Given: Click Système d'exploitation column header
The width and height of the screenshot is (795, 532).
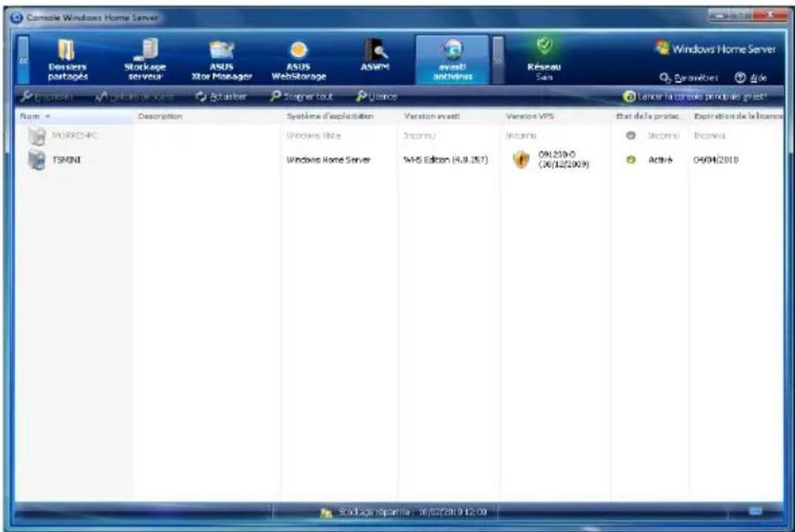Looking at the screenshot, I should [x=340, y=116].
